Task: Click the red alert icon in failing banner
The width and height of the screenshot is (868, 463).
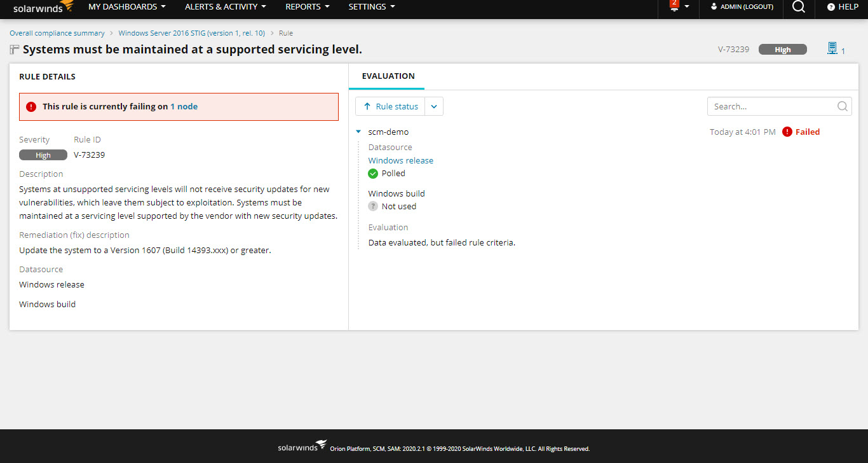Action: pos(31,107)
